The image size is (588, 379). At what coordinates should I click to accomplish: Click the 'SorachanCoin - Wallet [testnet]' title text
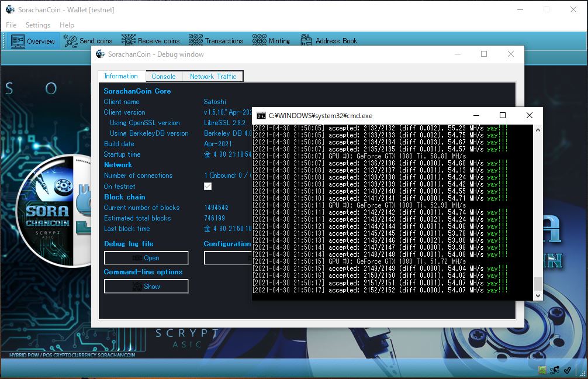click(66, 10)
